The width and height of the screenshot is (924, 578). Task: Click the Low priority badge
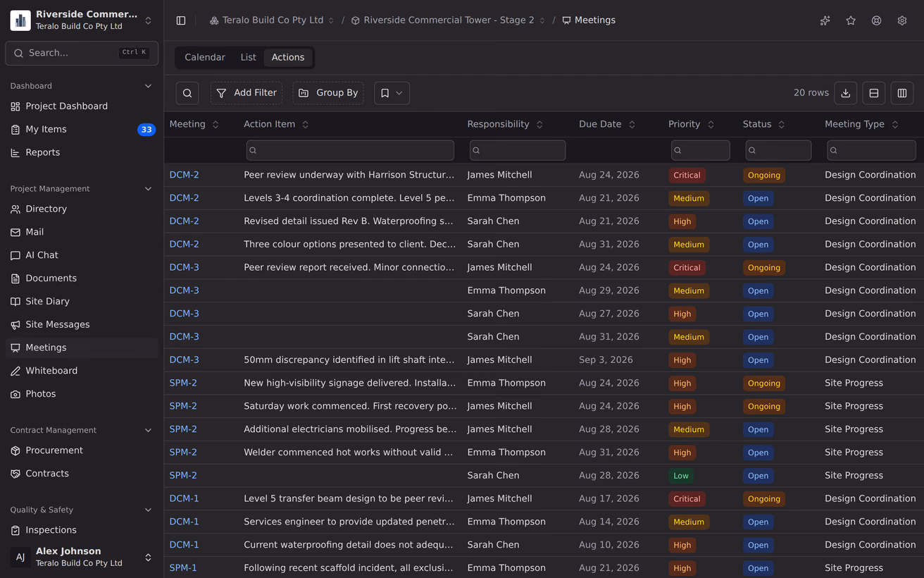click(681, 476)
